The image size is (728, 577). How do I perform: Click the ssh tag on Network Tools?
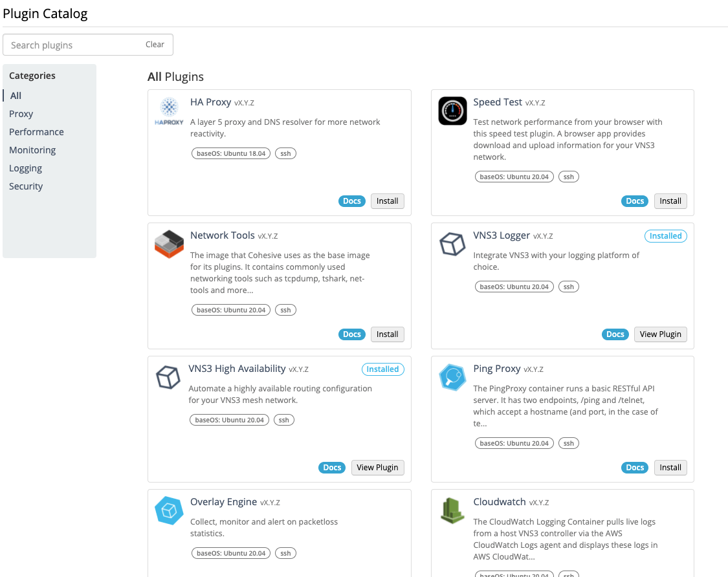[x=285, y=310]
